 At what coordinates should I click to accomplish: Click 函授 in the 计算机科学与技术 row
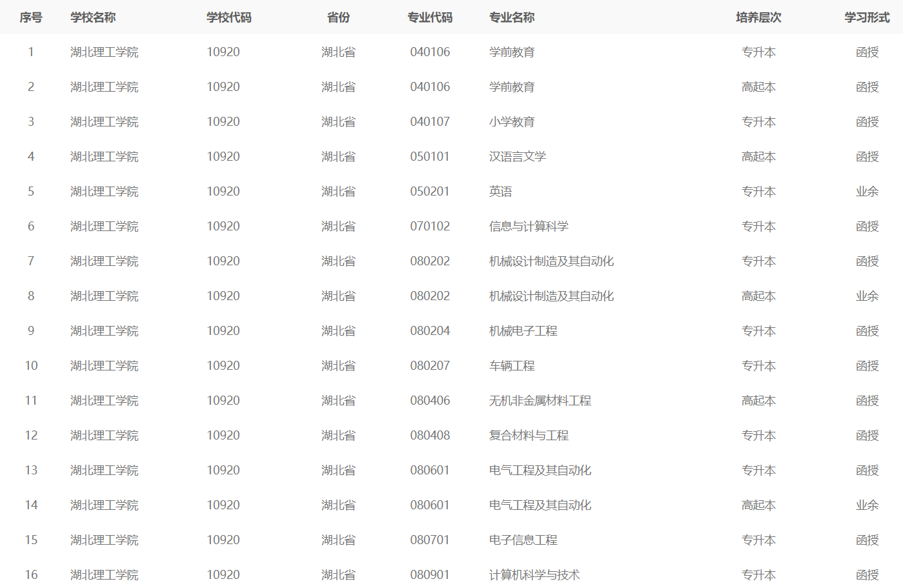[x=867, y=575]
